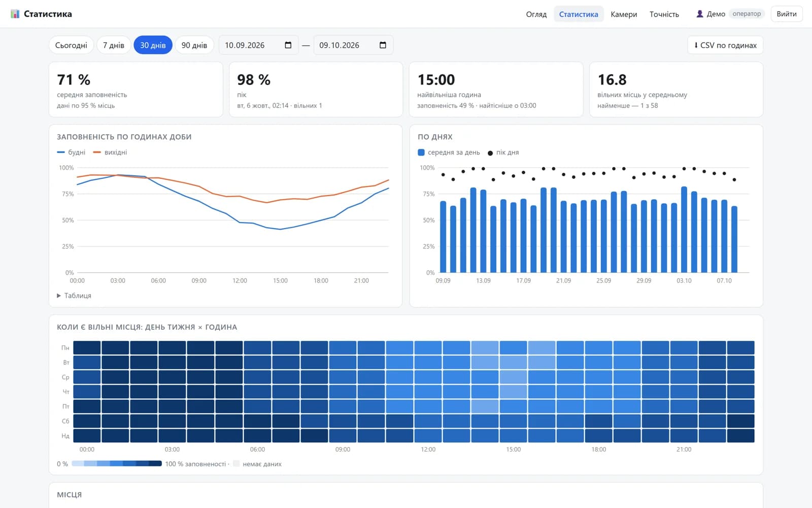Screen dimensions: 812x508
Task: Click the пік дня legend dot
Action: click(490, 153)
